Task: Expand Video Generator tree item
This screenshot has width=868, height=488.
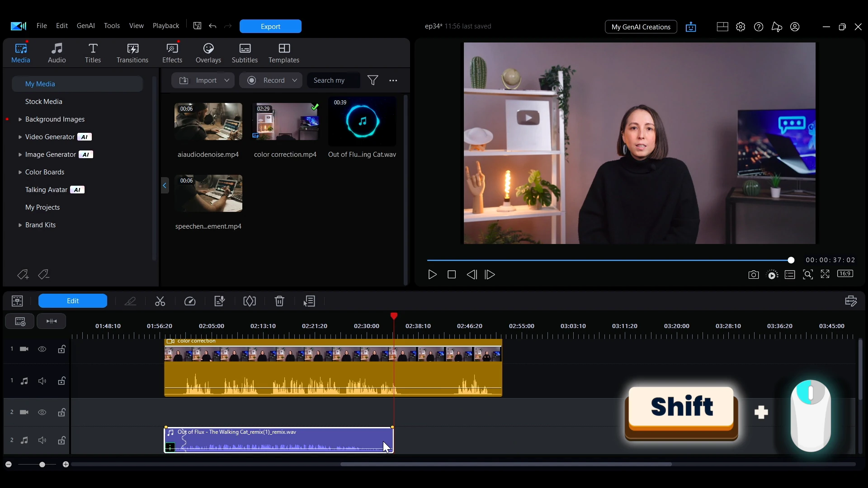Action: coord(20,137)
